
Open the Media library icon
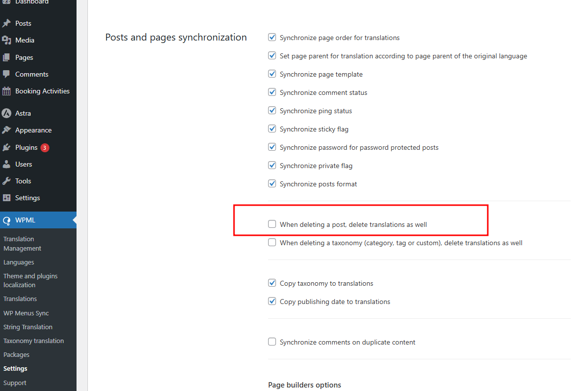click(x=6, y=40)
